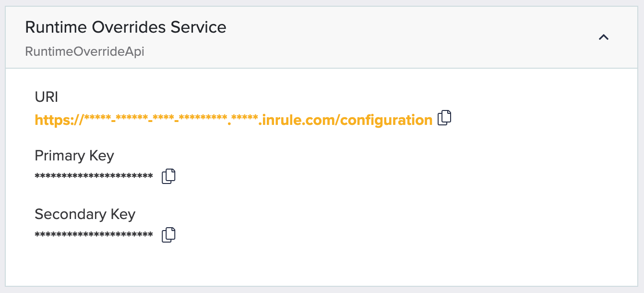Open the inrule.com configuration URI link

point(233,120)
